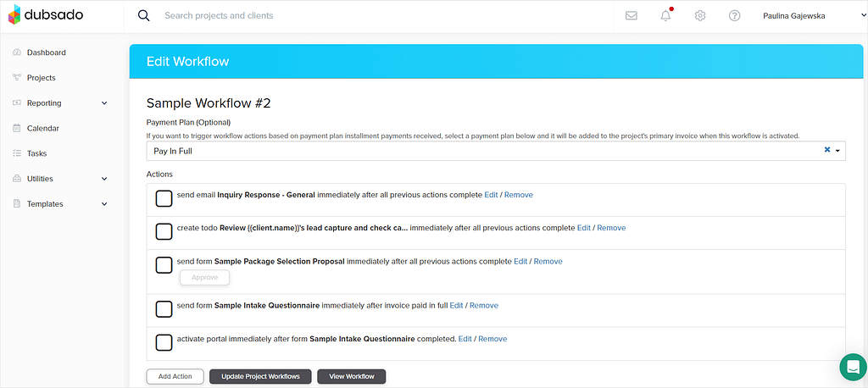Image resolution: width=868 pixels, height=388 pixels.
Task: Click the Edit Workflow header text
Action: pos(187,62)
